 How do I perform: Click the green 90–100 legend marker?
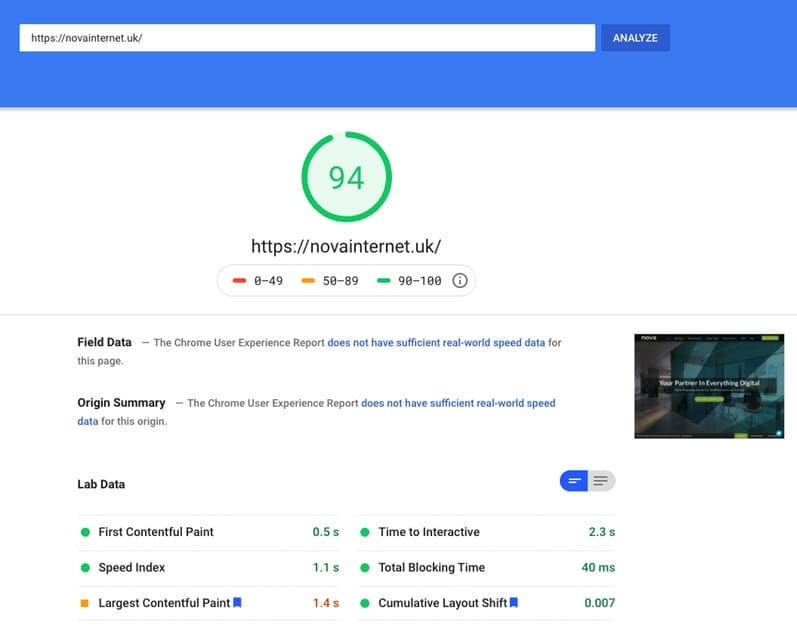tap(384, 281)
